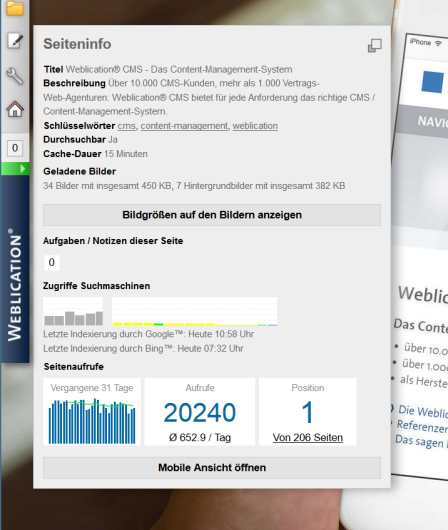Open the Von 206 Seiten link
This screenshot has height=530, width=448.
pyautogui.click(x=308, y=437)
